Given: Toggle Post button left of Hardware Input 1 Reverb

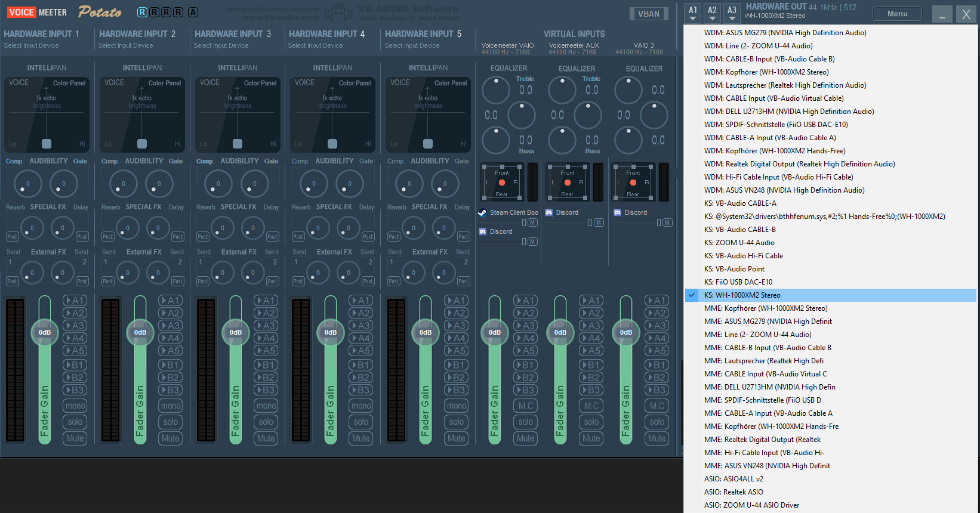Looking at the screenshot, I should [13, 237].
